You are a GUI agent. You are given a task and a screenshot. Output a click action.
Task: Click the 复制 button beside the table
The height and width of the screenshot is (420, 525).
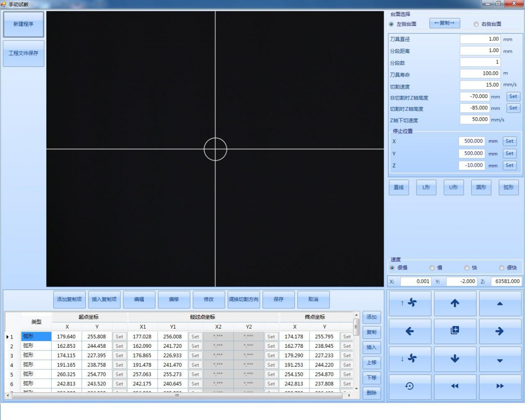[x=371, y=332]
